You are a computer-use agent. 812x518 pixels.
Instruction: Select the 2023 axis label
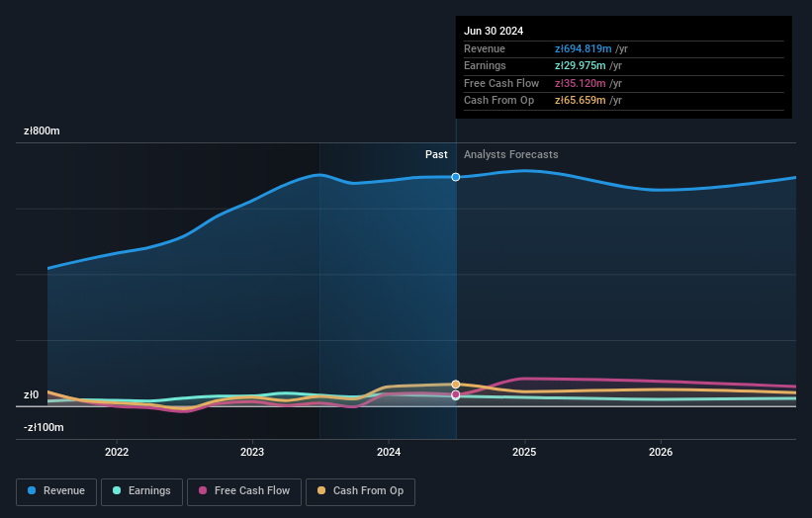coord(252,452)
